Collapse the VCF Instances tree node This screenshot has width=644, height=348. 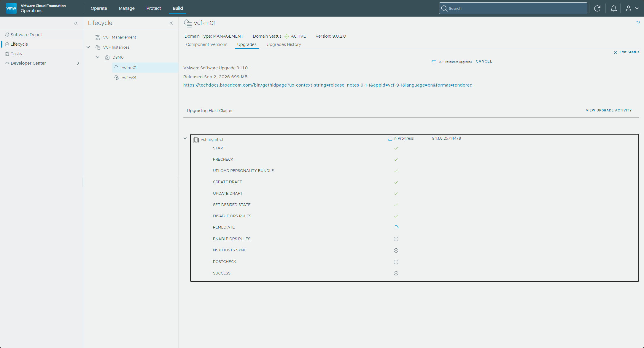tap(88, 47)
